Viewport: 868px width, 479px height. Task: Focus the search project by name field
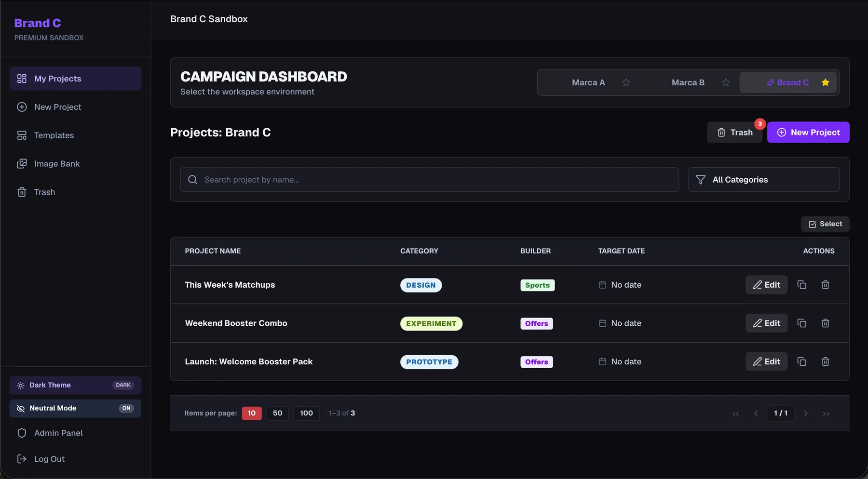(x=430, y=180)
